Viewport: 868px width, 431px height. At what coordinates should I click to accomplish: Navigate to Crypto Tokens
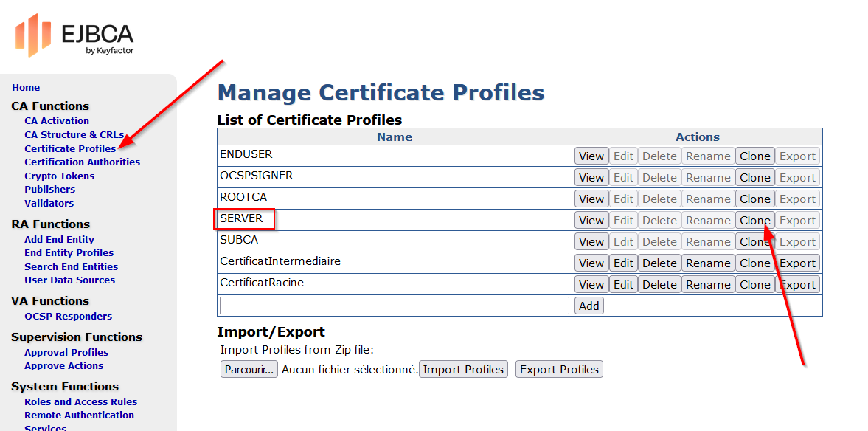coord(59,176)
